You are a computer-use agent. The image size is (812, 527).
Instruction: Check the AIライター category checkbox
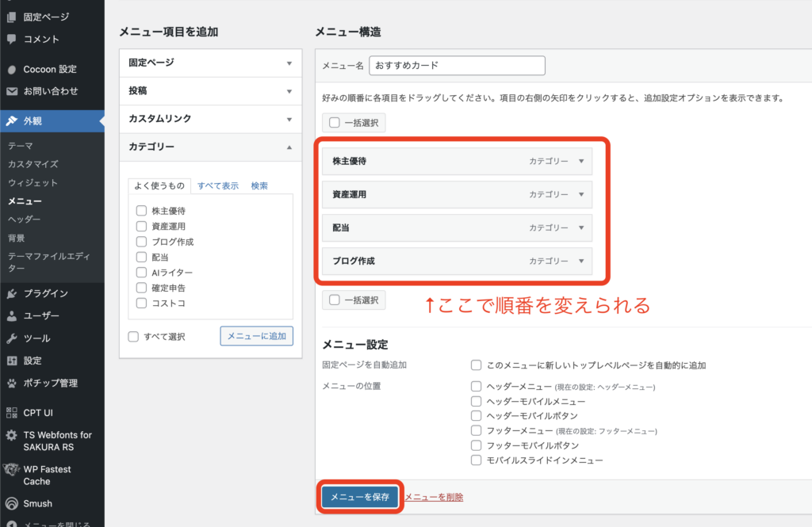coord(141,273)
